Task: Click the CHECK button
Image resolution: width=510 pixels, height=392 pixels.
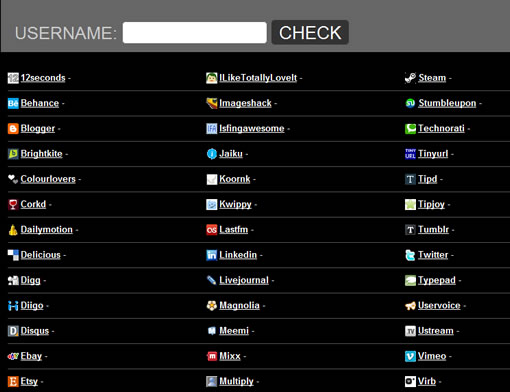Action: click(x=310, y=33)
